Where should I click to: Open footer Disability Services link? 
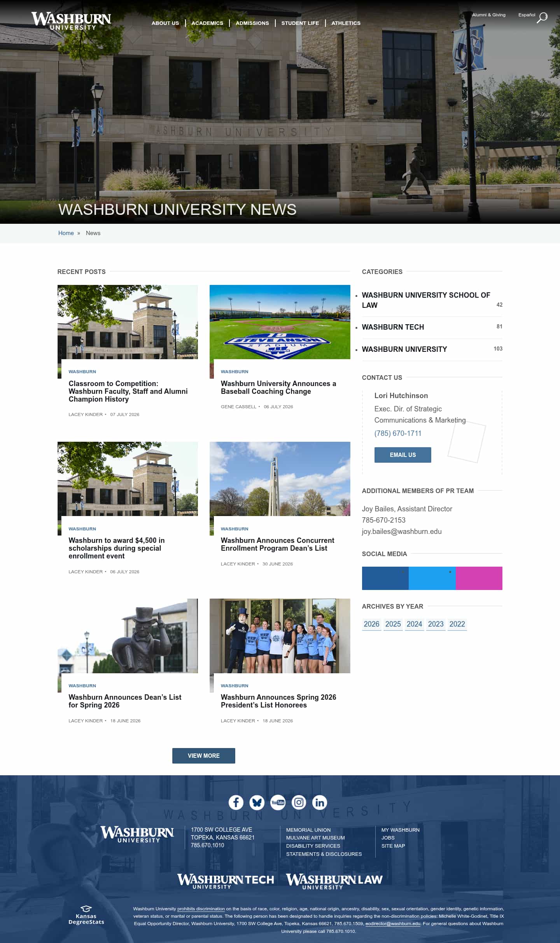coord(313,846)
